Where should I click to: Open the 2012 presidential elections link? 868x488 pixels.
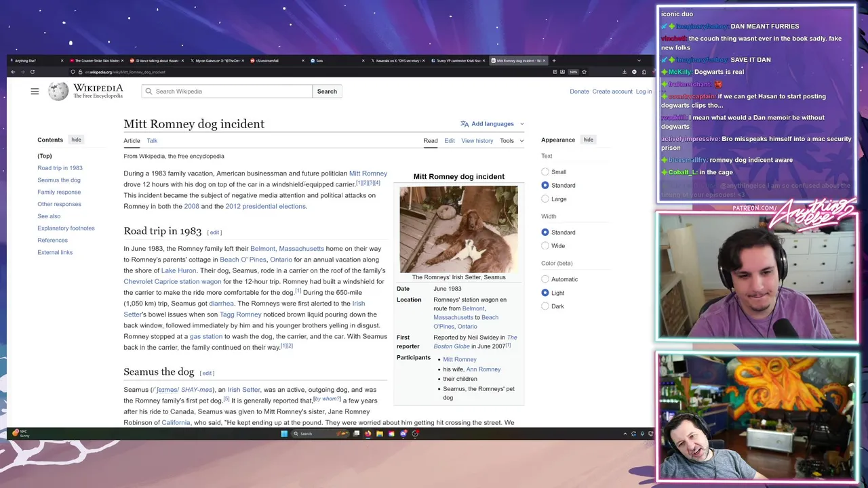266,206
